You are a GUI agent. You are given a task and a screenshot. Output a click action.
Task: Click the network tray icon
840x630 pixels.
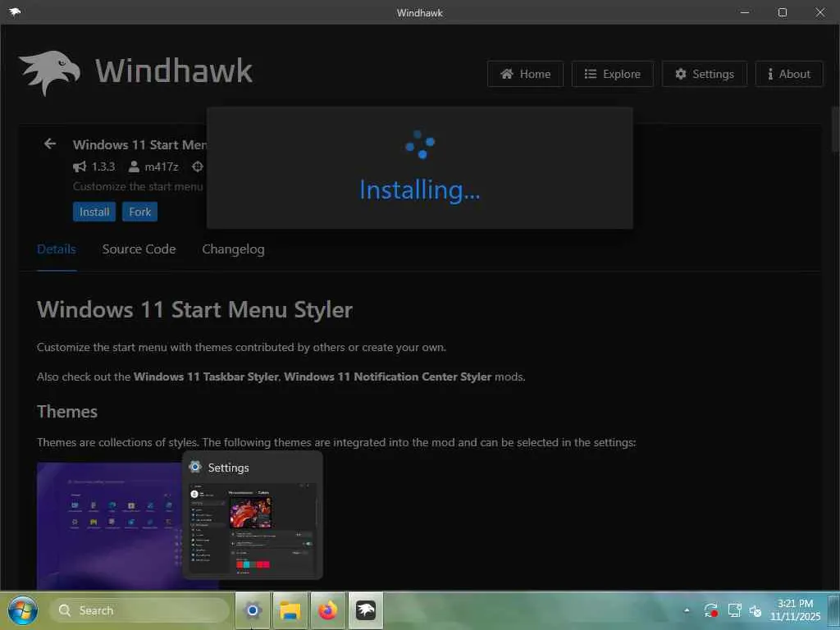point(734,610)
